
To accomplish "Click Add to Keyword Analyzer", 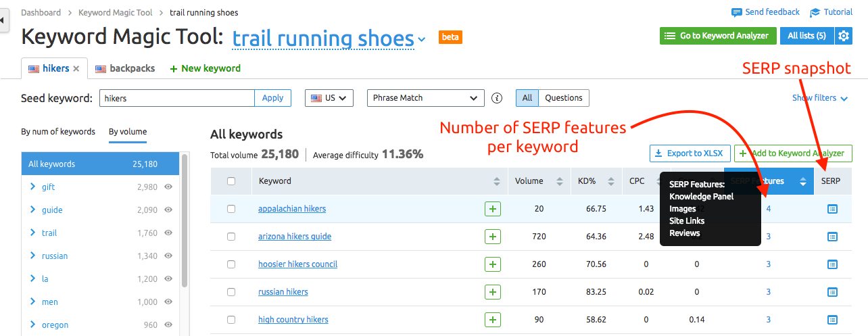I will (793, 153).
